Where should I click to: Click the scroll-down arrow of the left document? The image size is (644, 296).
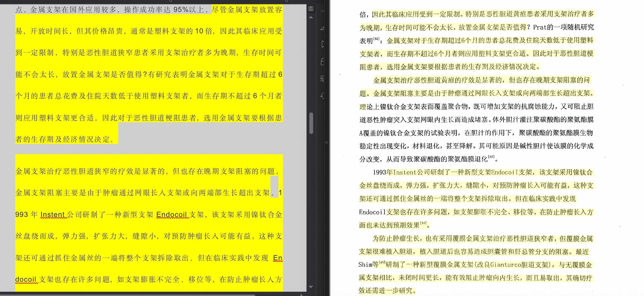[x=311, y=287]
